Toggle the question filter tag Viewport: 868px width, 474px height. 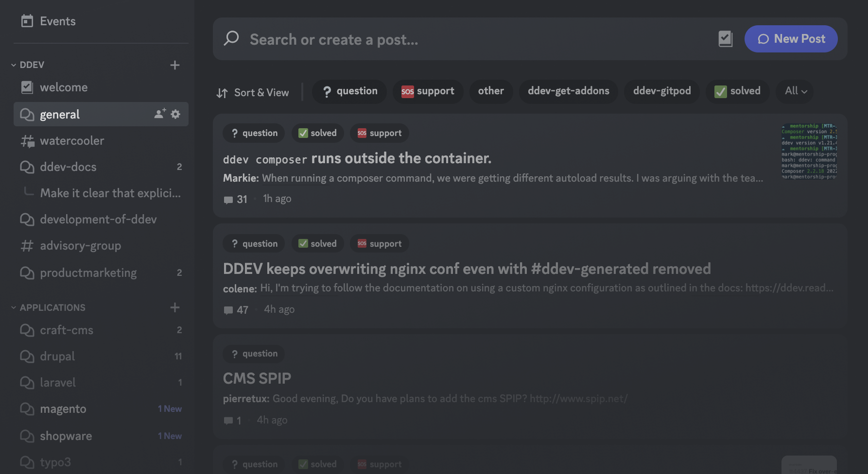coord(349,91)
